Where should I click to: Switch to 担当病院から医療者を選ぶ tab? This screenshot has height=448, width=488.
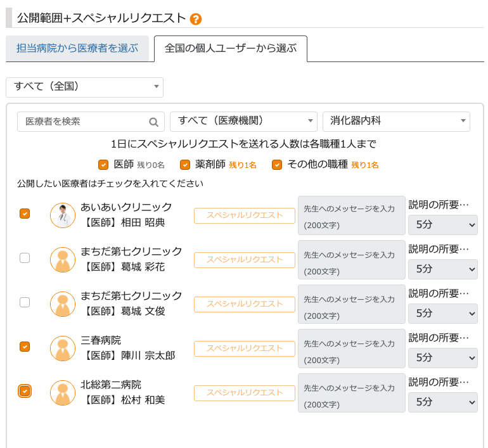pyautogui.click(x=77, y=48)
